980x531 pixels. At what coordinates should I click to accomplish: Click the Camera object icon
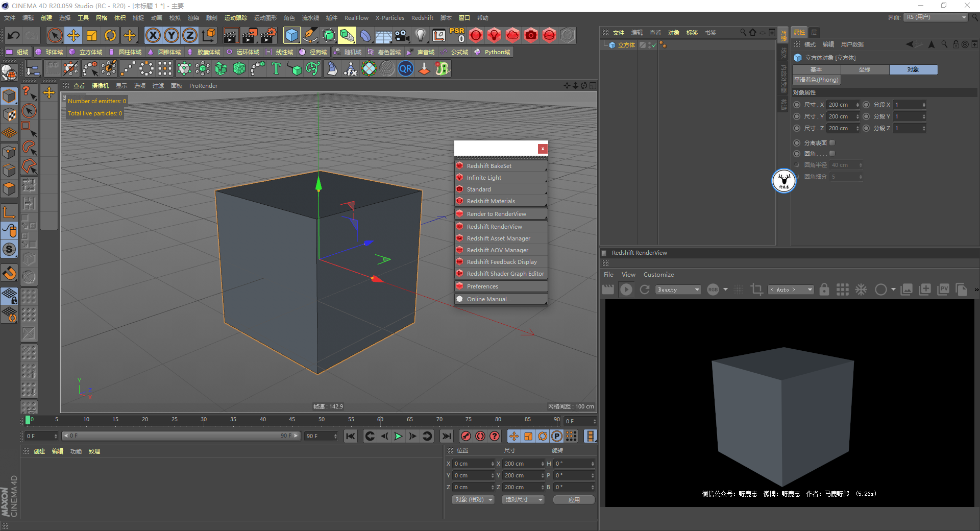point(402,35)
